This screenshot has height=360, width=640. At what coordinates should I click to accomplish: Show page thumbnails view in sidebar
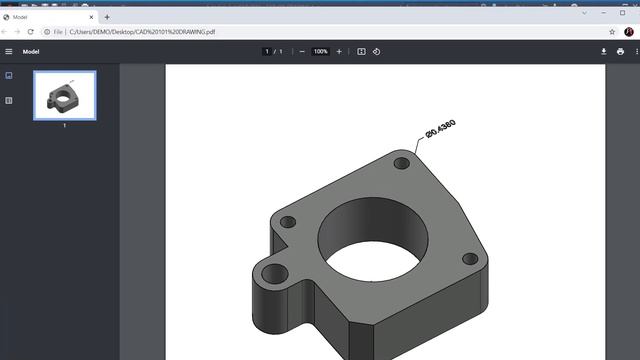pos(9,76)
